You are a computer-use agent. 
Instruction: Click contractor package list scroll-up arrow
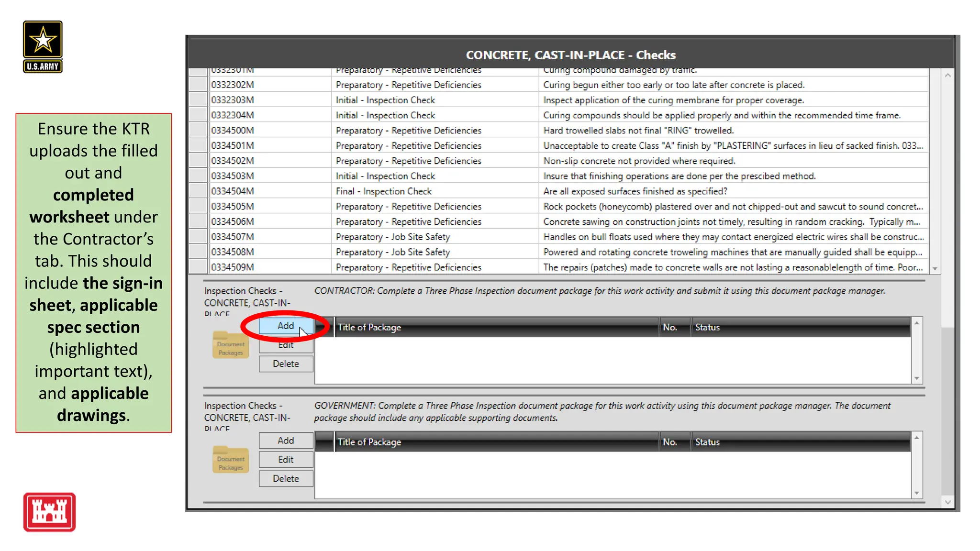tap(917, 323)
